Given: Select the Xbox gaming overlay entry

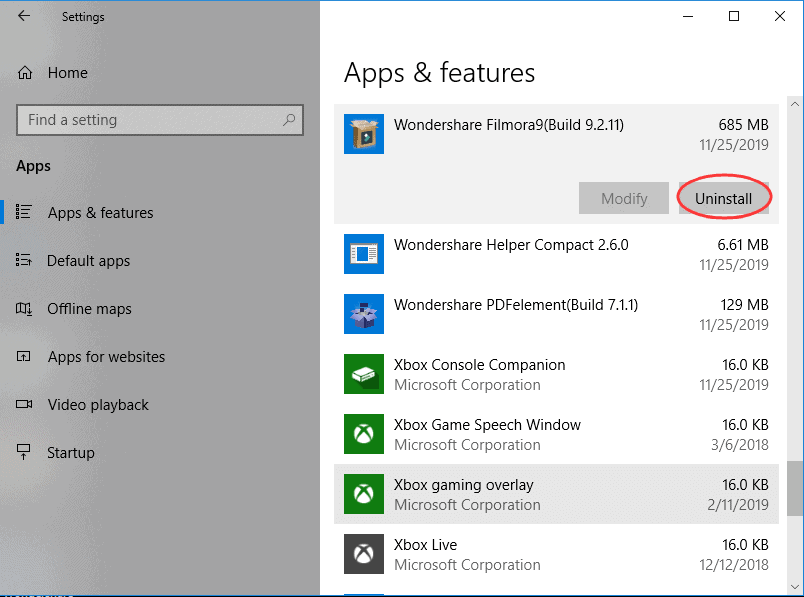Looking at the screenshot, I should click(556, 494).
